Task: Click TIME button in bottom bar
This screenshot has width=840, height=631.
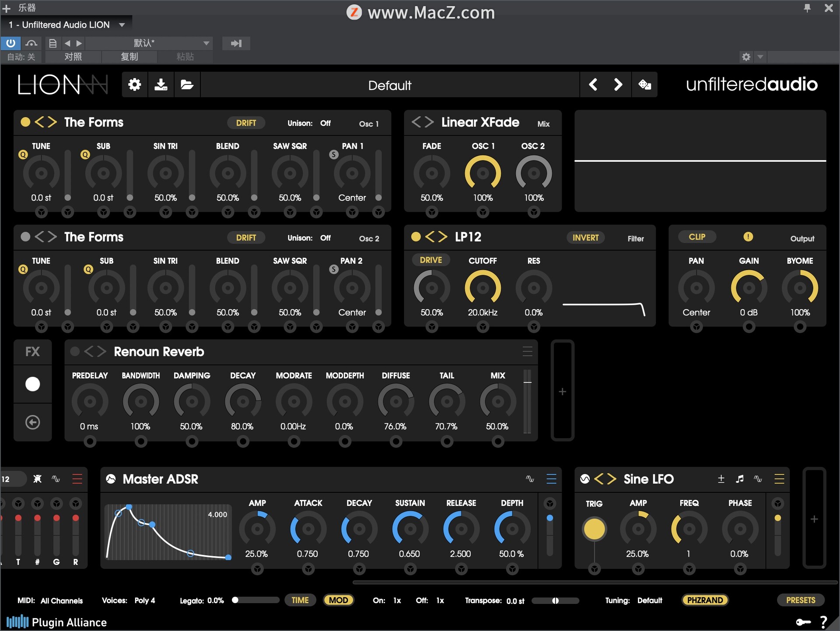Action: click(x=300, y=600)
